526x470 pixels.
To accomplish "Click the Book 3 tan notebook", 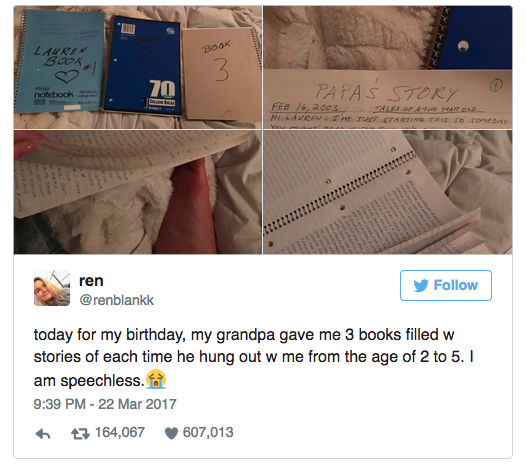I will tap(222, 73).
